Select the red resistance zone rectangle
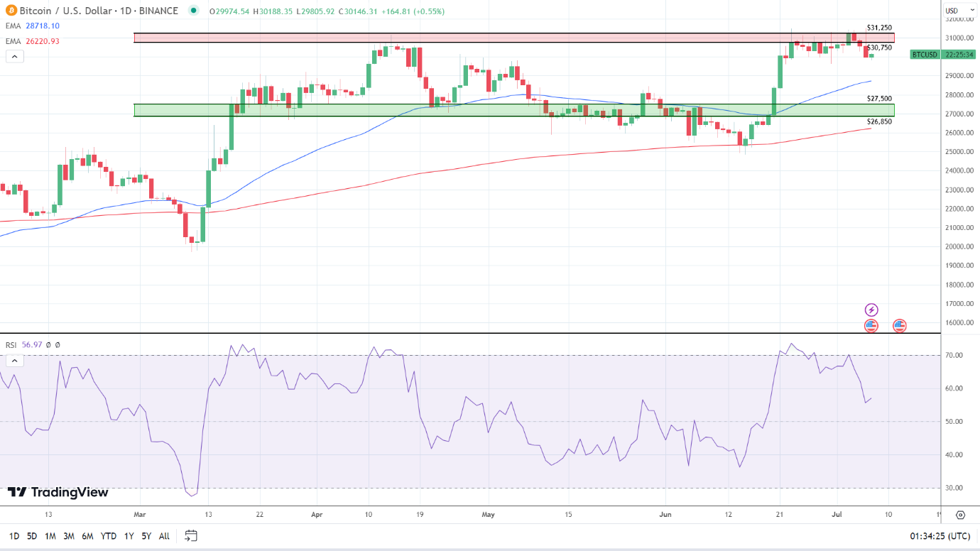The image size is (980, 551). pos(514,38)
